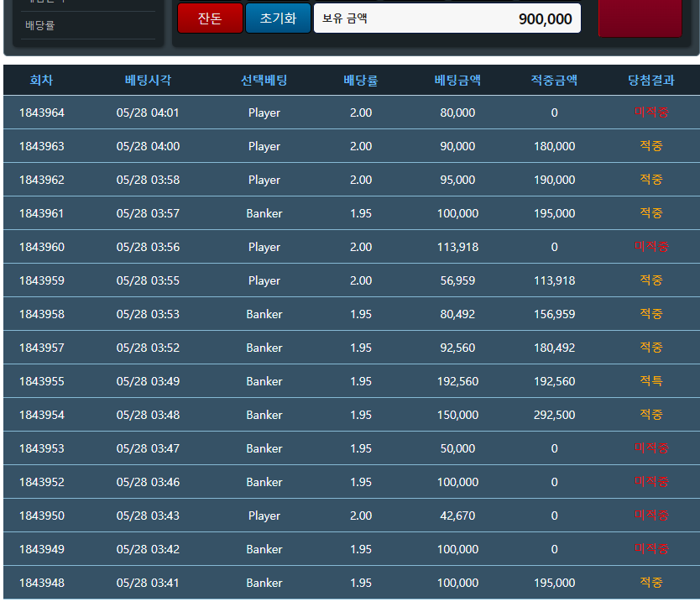The width and height of the screenshot is (700, 602).
Task: Select round number 1843954
Action: point(41,415)
